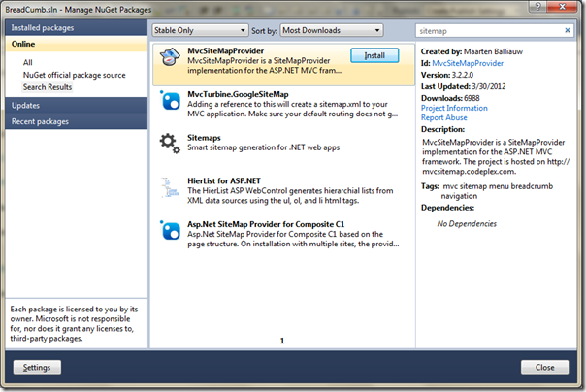
Task: Click the Created by: Maarten Balliauw text
Action: (x=472, y=51)
